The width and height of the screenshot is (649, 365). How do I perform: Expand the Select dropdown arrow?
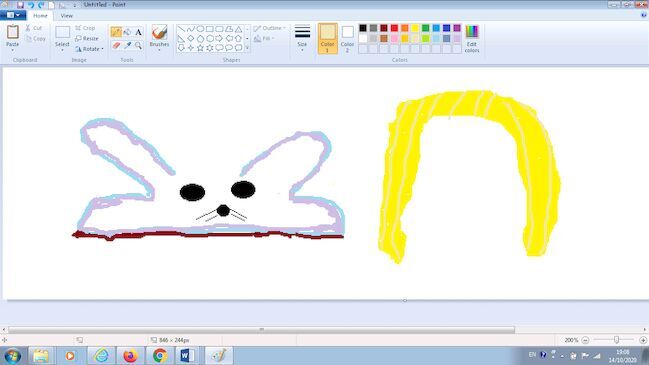point(62,50)
